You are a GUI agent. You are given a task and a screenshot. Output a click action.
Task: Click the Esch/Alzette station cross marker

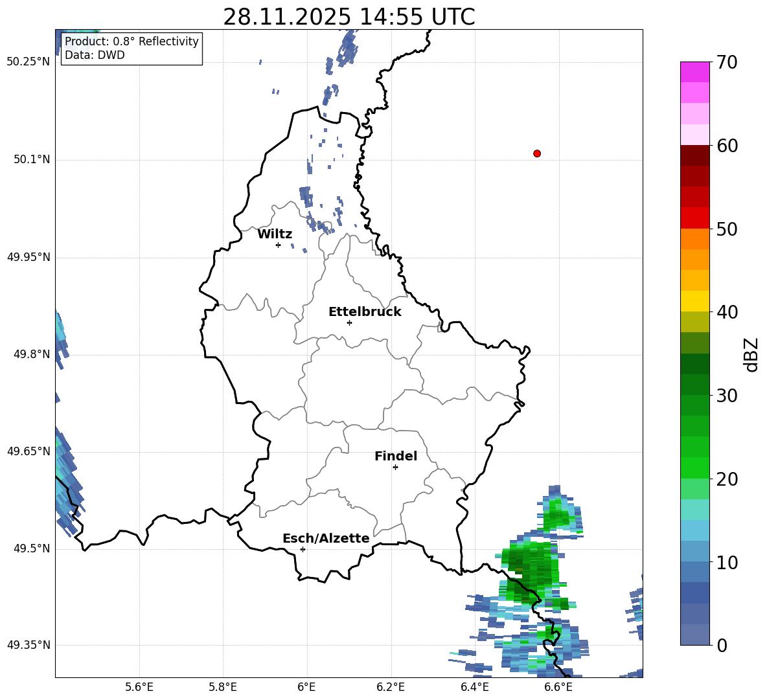pos(303,549)
